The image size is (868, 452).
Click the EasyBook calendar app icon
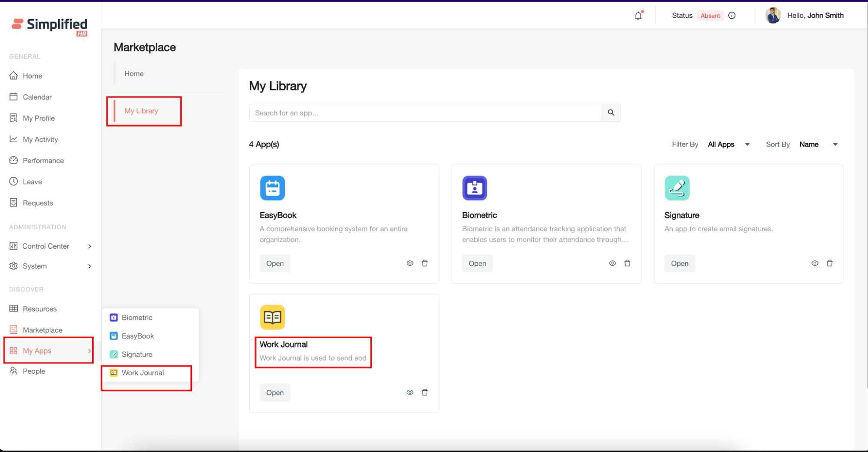[272, 188]
